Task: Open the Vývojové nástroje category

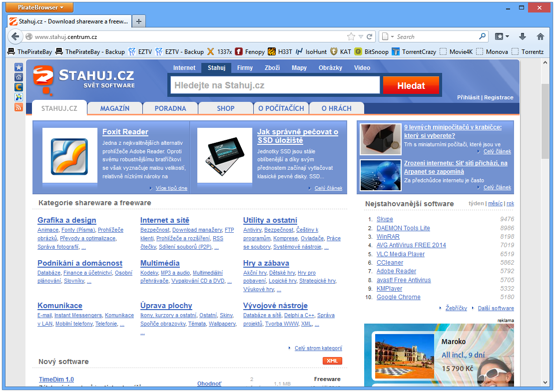Action: 275,306
